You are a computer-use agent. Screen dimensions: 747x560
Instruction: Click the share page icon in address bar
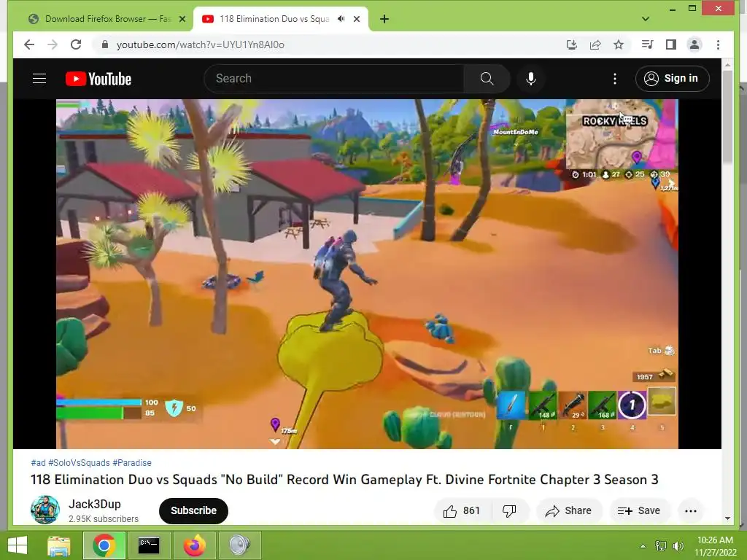[x=595, y=44]
